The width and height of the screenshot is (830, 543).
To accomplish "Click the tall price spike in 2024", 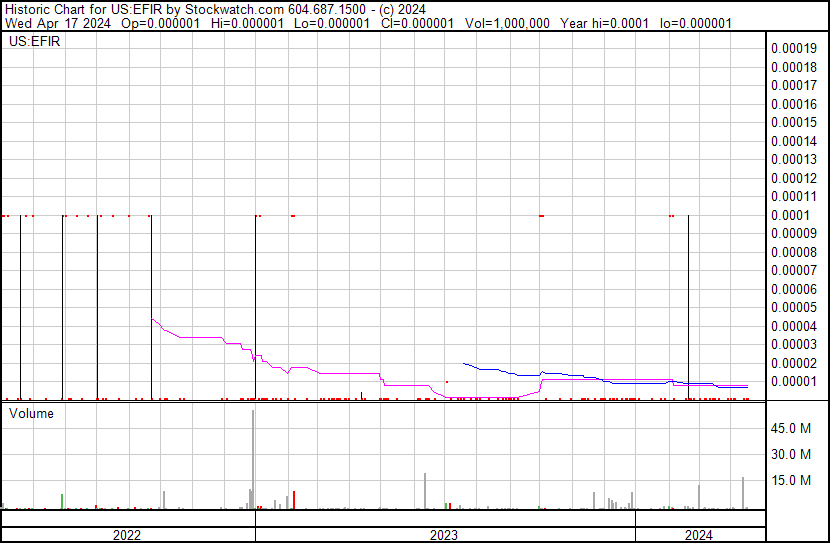I will (689, 300).
